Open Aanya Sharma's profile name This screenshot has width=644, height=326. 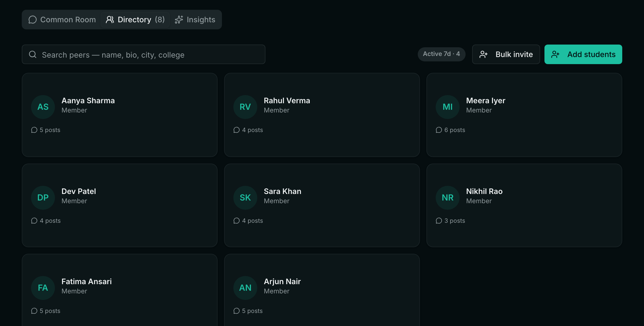coord(88,101)
